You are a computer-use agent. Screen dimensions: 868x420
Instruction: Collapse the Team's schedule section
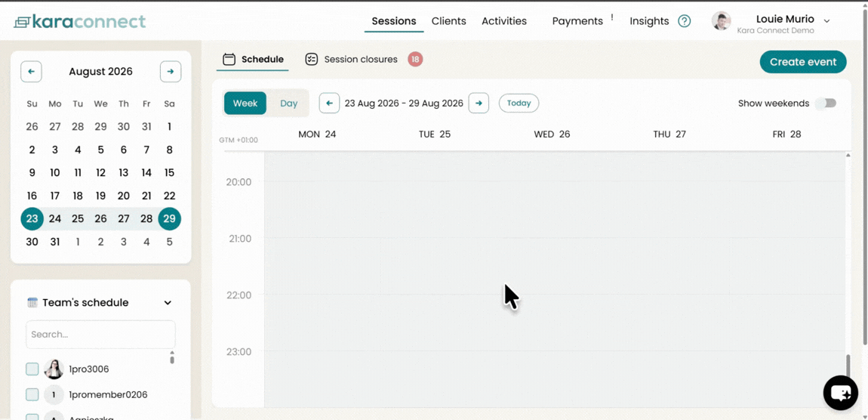click(x=168, y=302)
